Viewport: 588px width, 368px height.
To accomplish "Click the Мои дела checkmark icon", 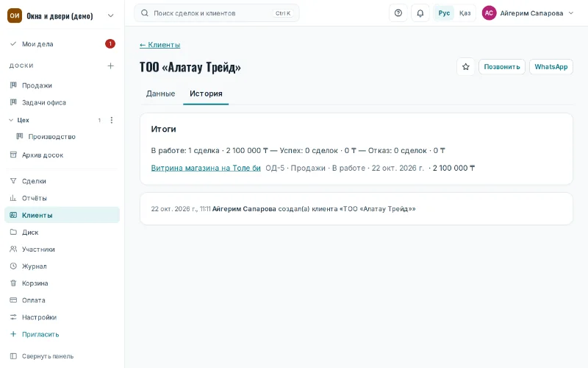I will pos(13,43).
